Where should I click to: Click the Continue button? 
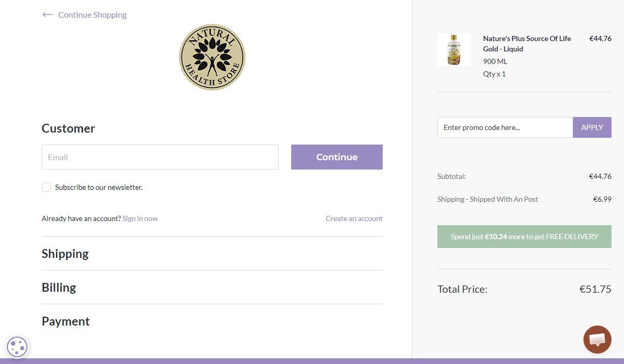337,157
